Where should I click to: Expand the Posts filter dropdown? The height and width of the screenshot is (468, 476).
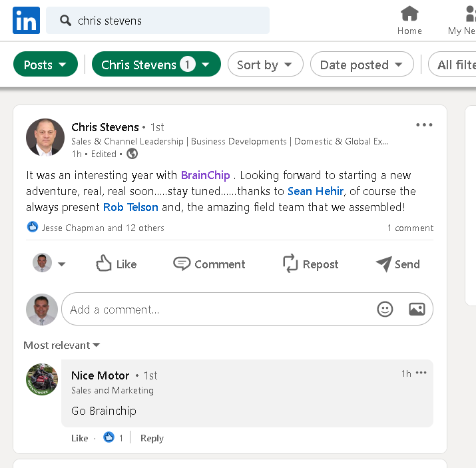(x=45, y=65)
